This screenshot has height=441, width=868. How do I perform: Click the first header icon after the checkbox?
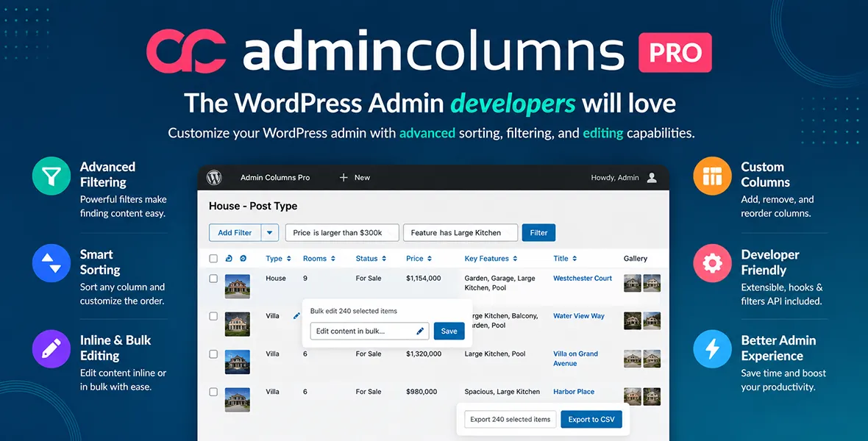[229, 259]
